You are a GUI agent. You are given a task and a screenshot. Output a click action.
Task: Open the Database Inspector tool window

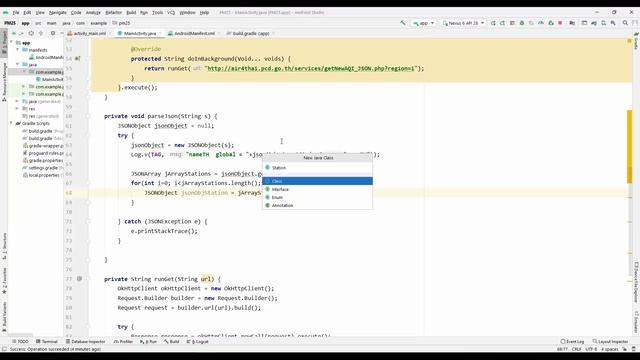[x=85, y=342]
